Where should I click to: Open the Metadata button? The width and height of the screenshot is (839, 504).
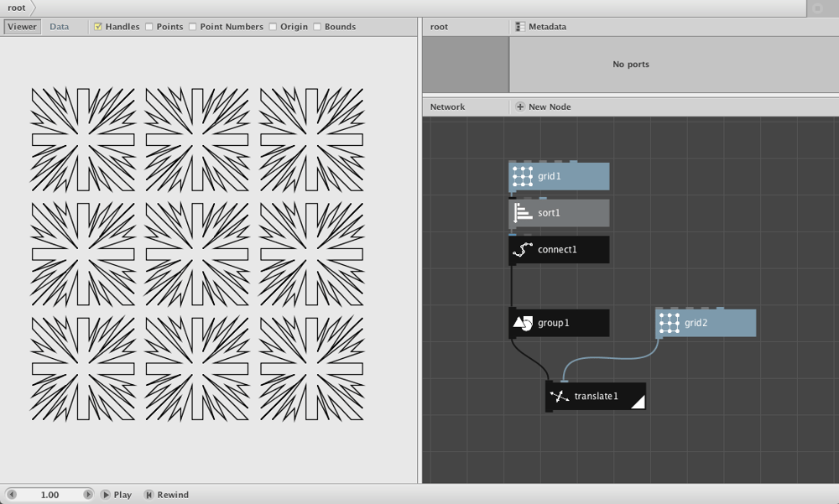540,27
